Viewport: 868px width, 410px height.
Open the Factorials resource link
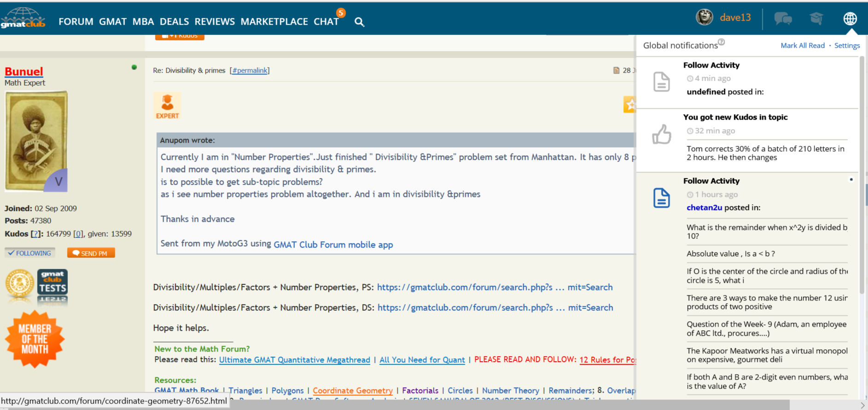[x=420, y=391]
